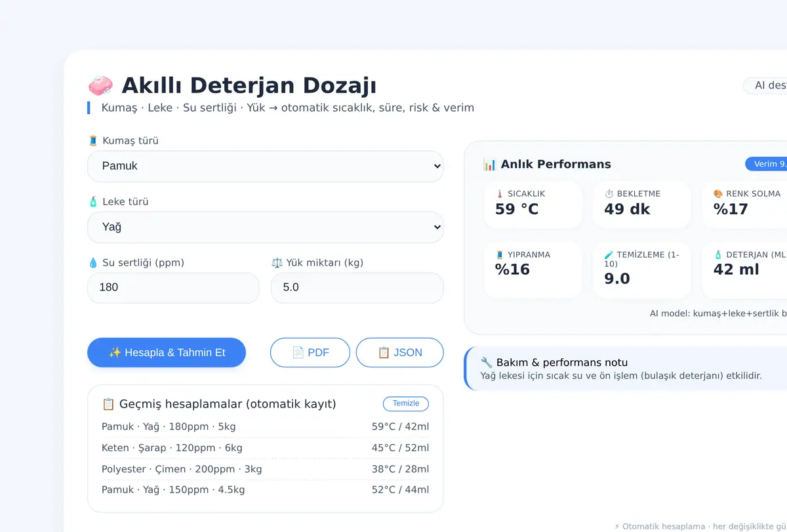Click the Yük miktarı kg input field
The width and height of the screenshot is (787, 532).
click(357, 287)
